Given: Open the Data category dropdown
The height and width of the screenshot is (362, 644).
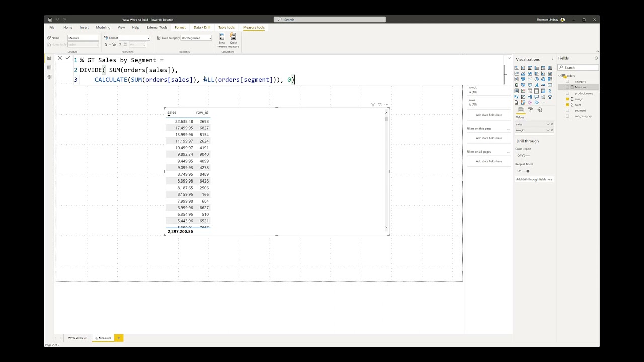Looking at the screenshot, I should [x=196, y=38].
